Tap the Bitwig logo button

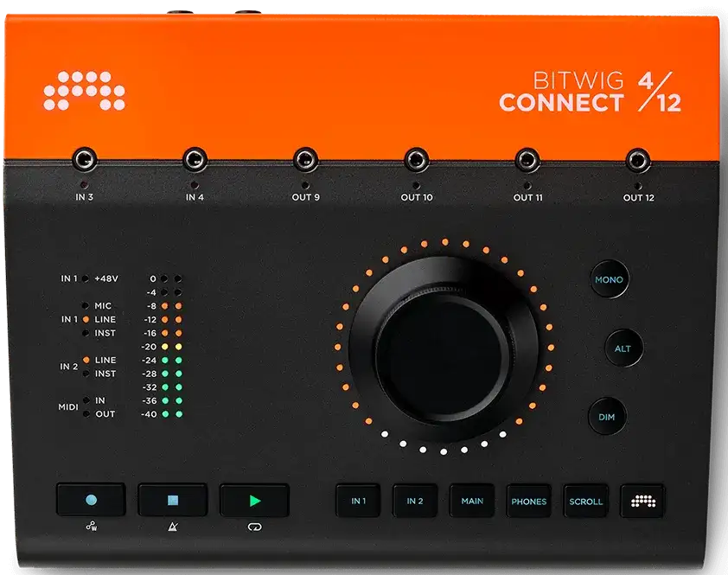pyautogui.click(x=643, y=502)
